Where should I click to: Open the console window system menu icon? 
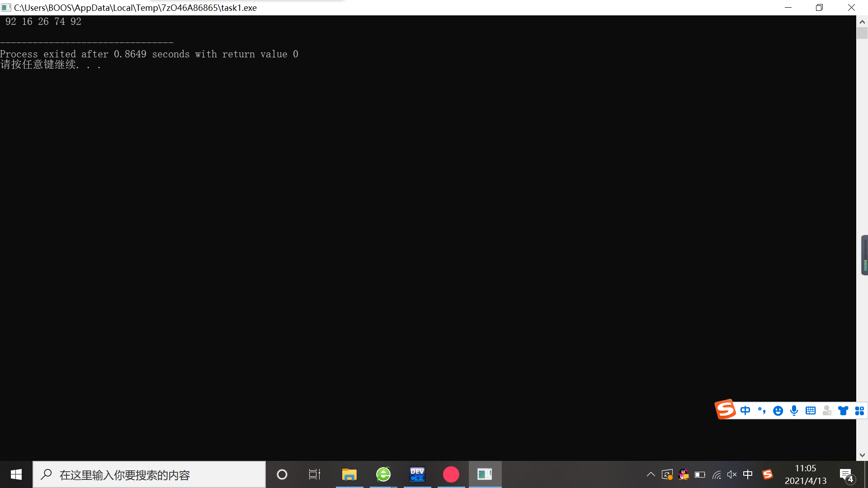[6, 8]
